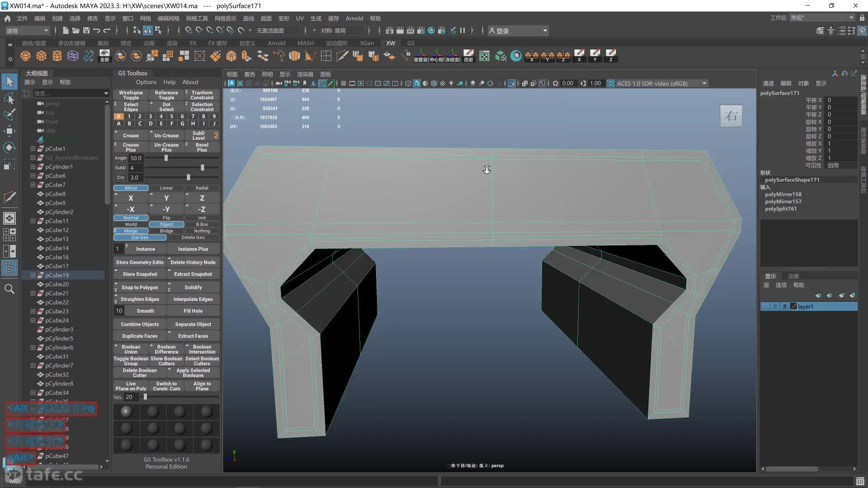This screenshot has width=868, height=488.
Task: Activate the Move tool in toolbox
Action: click(9, 131)
